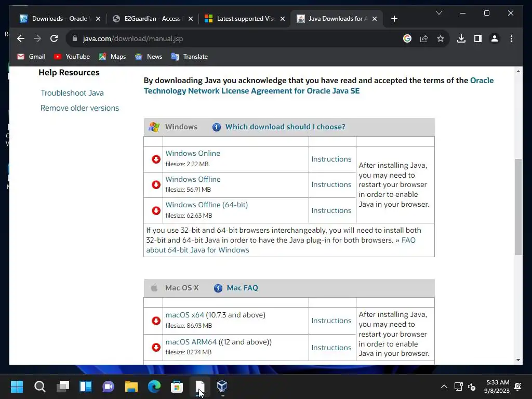Screen dimensions: 532x399
Task: Share this page using the share icon
Action: [x=424, y=38]
